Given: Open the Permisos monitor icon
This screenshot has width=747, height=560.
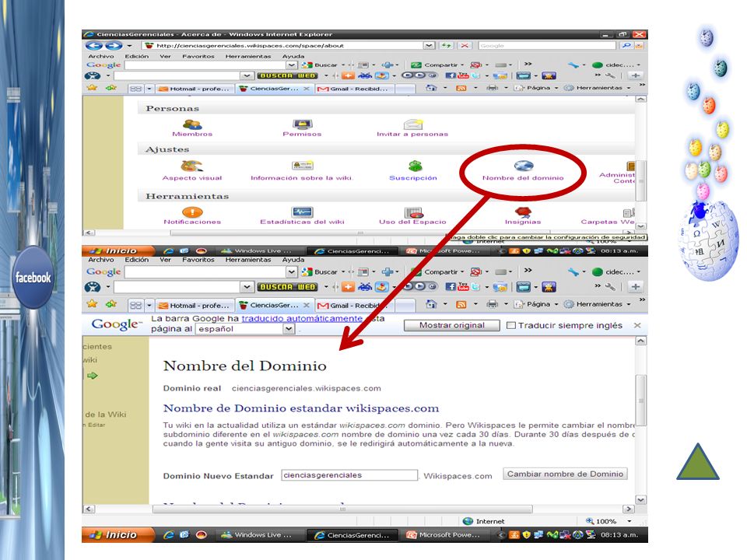Looking at the screenshot, I should (x=303, y=124).
